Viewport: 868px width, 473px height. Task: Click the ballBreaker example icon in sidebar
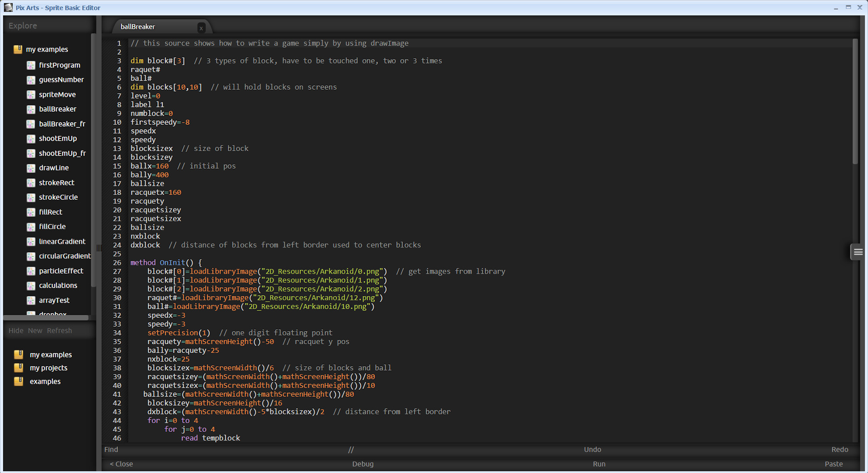pos(31,109)
